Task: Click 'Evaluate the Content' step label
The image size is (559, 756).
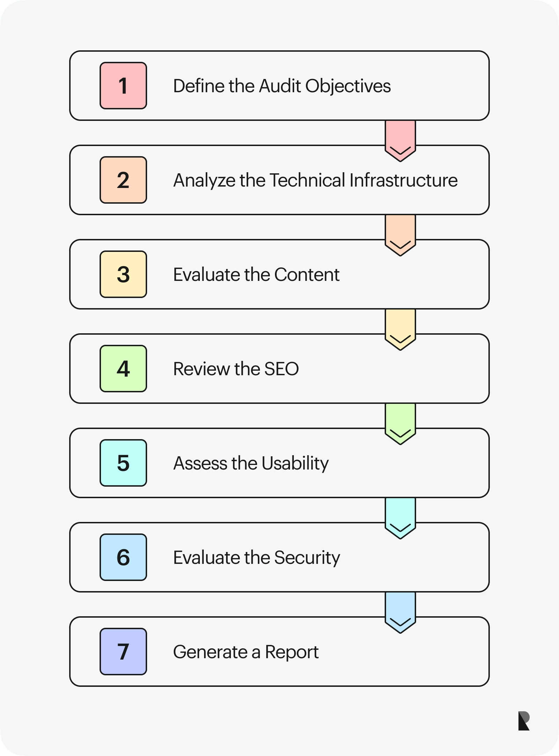Action: (256, 275)
